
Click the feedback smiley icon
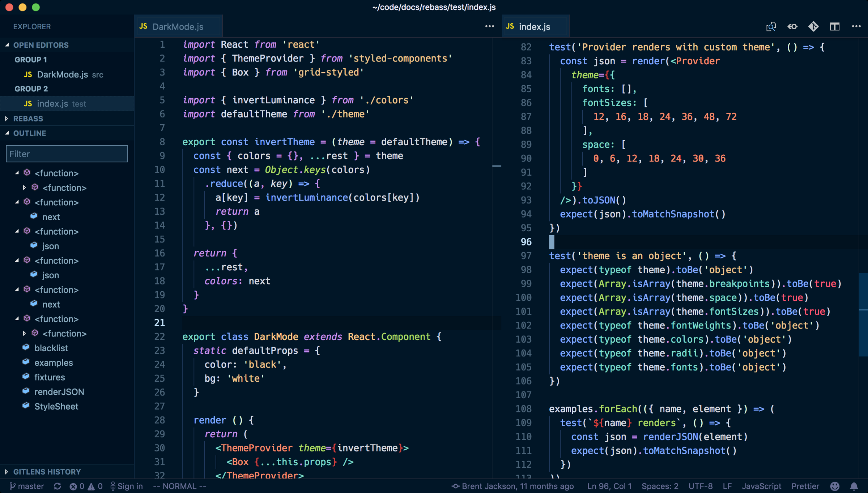click(835, 486)
